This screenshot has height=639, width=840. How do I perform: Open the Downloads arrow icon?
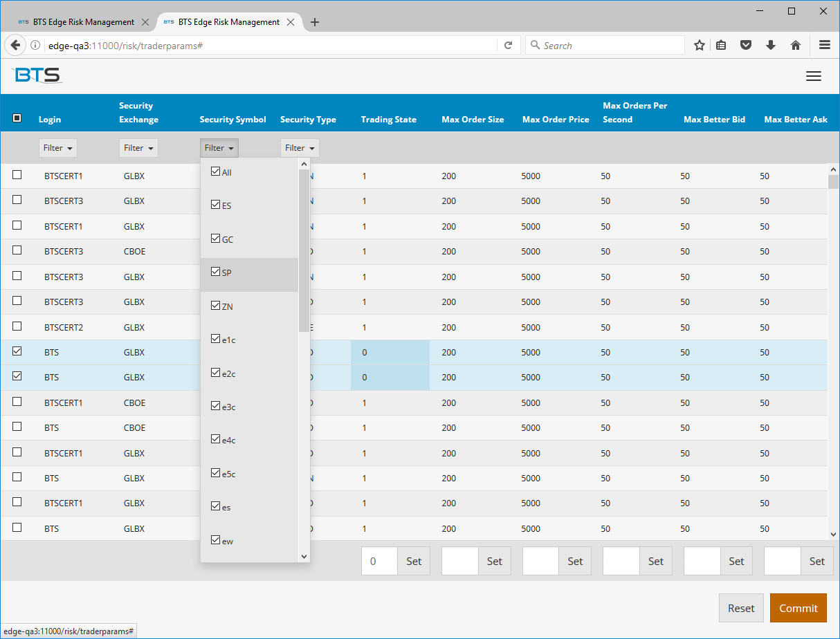(771, 45)
